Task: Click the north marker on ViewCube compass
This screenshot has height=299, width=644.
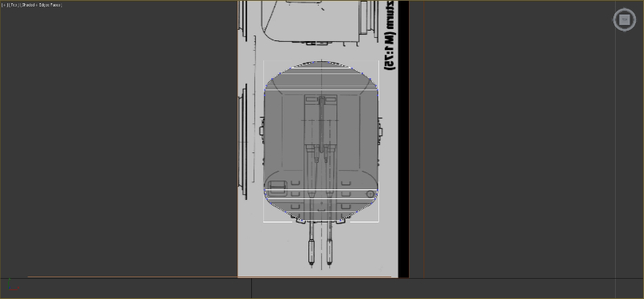Action: pyautogui.click(x=625, y=9)
